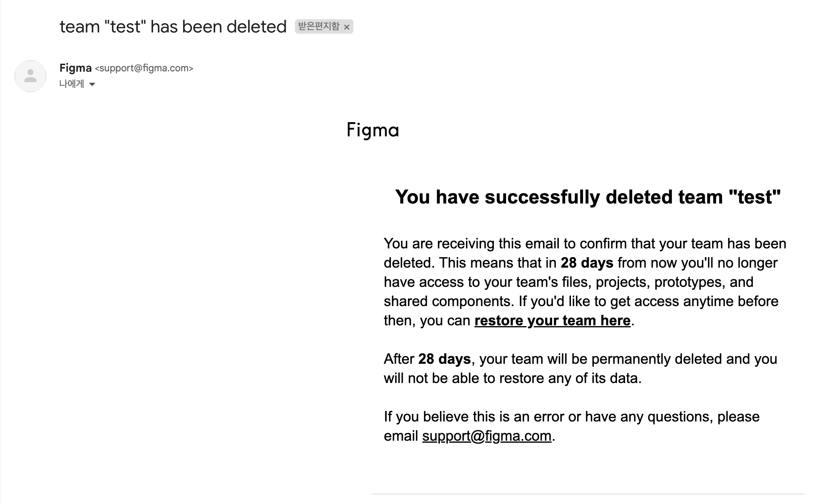Click the 나에게 recipient text
The width and height of the screenshot is (819, 504).
(72, 84)
